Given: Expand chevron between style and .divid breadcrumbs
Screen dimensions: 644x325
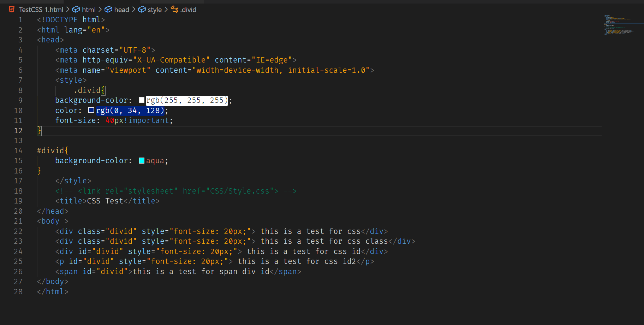Looking at the screenshot, I should point(166,10).
